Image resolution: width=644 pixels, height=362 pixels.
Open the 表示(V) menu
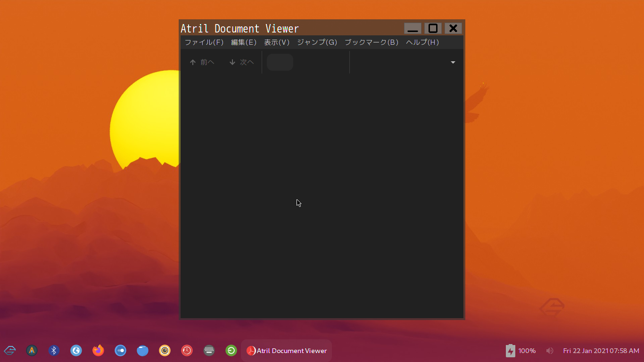(x=277, y=42)
